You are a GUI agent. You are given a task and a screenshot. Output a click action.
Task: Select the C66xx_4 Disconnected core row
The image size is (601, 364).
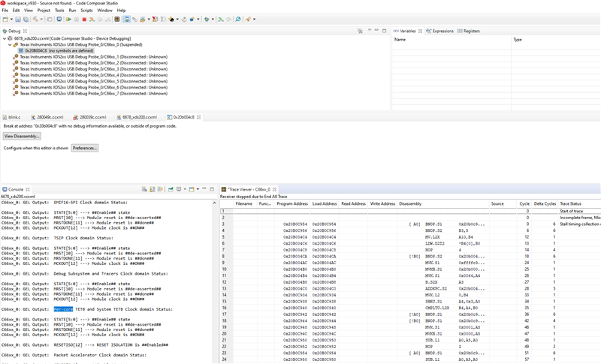pyautogui.click(x=90, y=75)
